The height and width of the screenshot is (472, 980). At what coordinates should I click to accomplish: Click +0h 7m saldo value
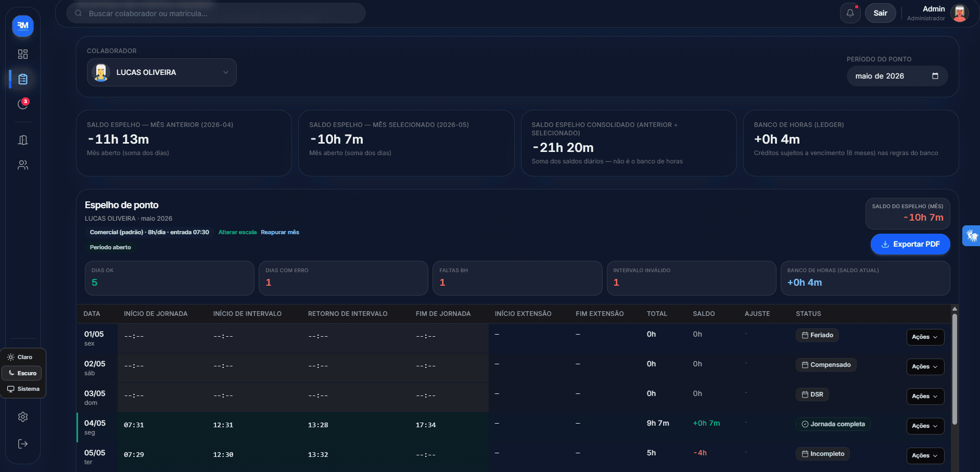(706, 423)
